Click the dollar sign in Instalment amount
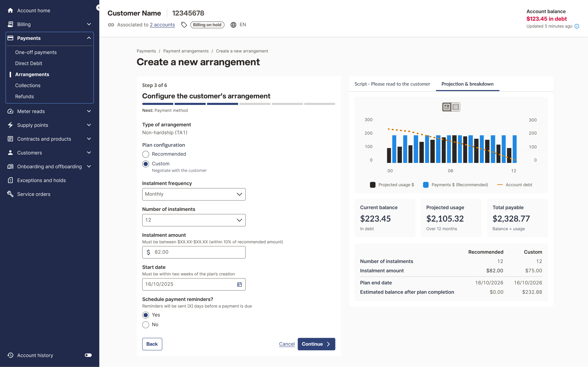 point(148,252)
